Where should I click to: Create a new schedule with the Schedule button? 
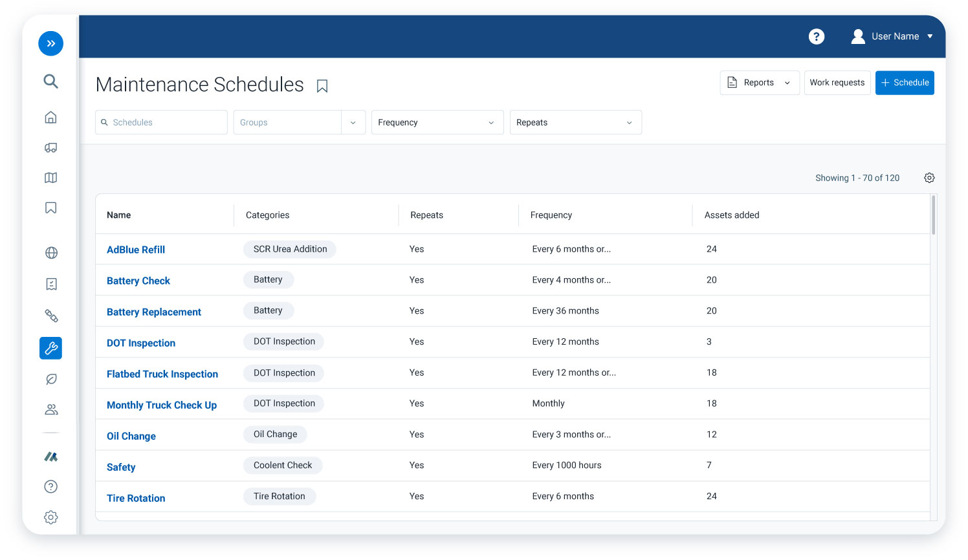point(905,82)
